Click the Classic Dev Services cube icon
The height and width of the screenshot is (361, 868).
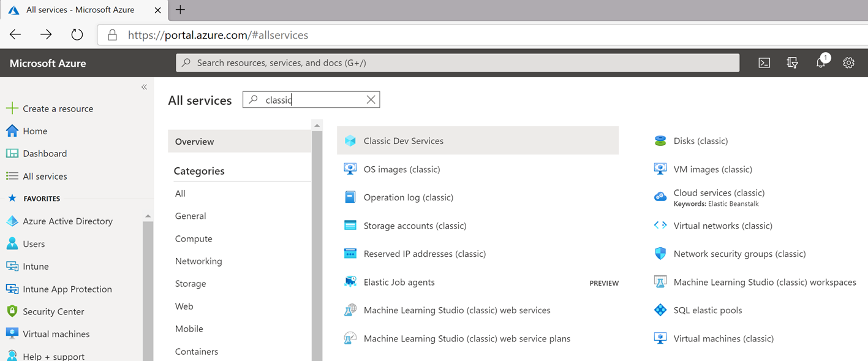coord(350,141)
